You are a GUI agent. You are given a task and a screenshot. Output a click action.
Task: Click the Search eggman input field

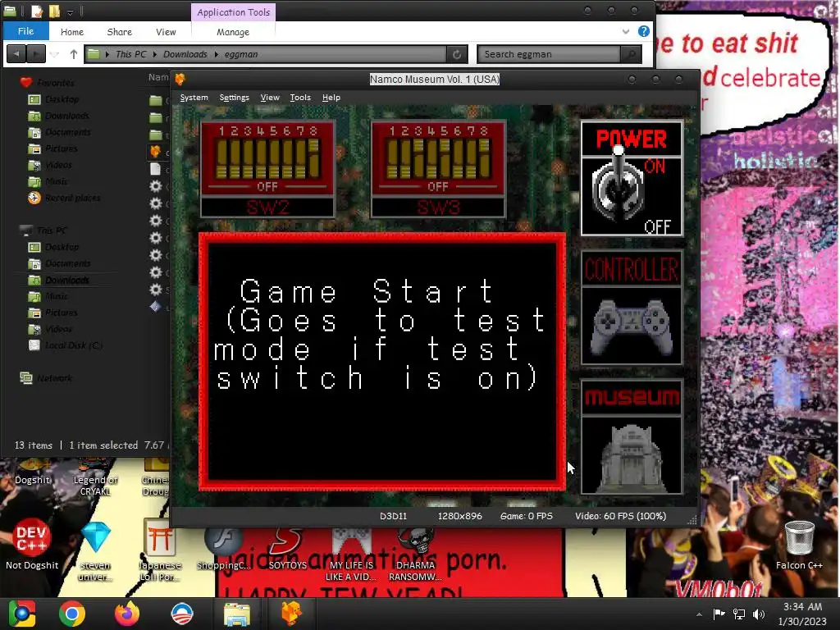pos(549,54)
